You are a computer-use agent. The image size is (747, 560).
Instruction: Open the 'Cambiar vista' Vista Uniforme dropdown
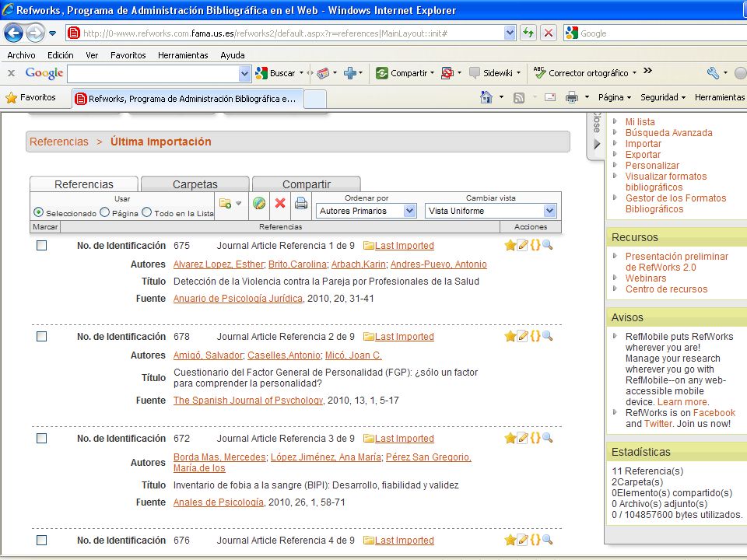pyautogui.click(x=491, y=211)
